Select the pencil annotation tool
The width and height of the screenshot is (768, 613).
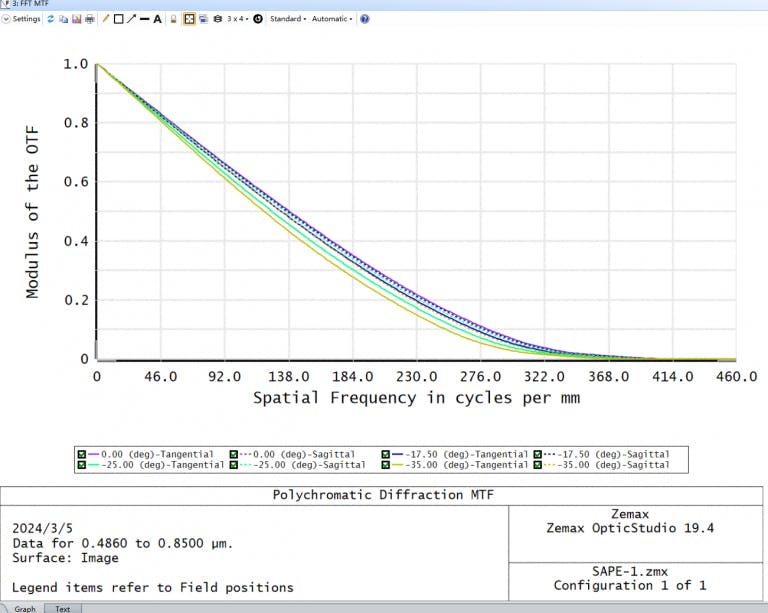coord(106,19)
